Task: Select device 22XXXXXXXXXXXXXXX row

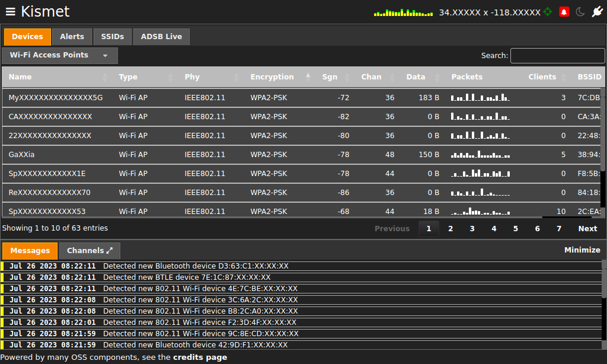Action: pyautogui.click(x=301, y=136)
